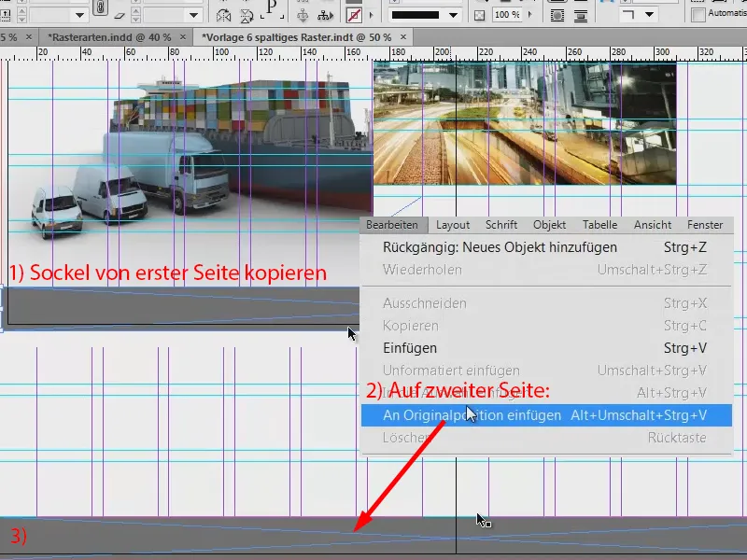Click the select next object icon
This screenshot has width=747, height=560.
tap(325, 15)
